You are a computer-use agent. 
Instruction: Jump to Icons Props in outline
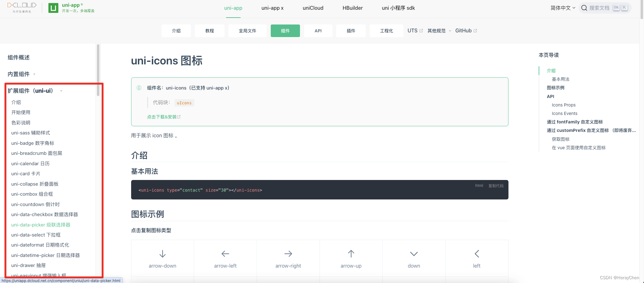point(563,105)
